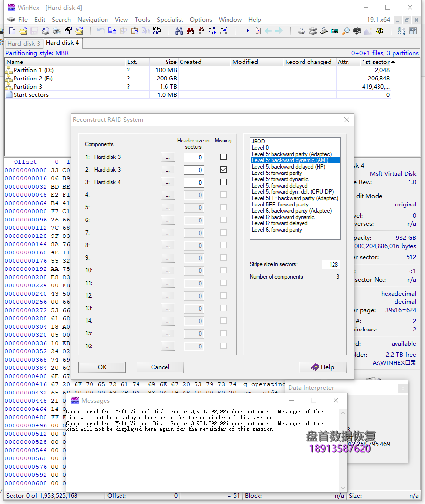Click Messages scrollbar up arrow

click(343, 413)
